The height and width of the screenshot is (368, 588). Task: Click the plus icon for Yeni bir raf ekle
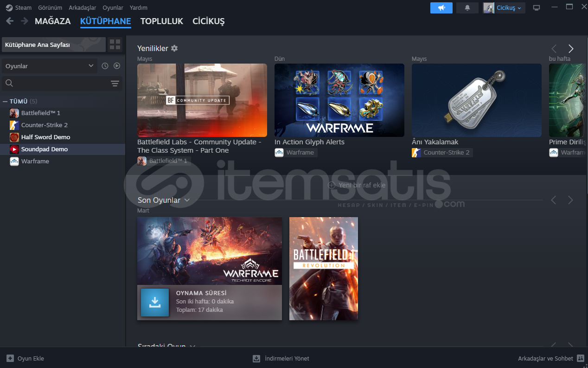click(332, 185)
